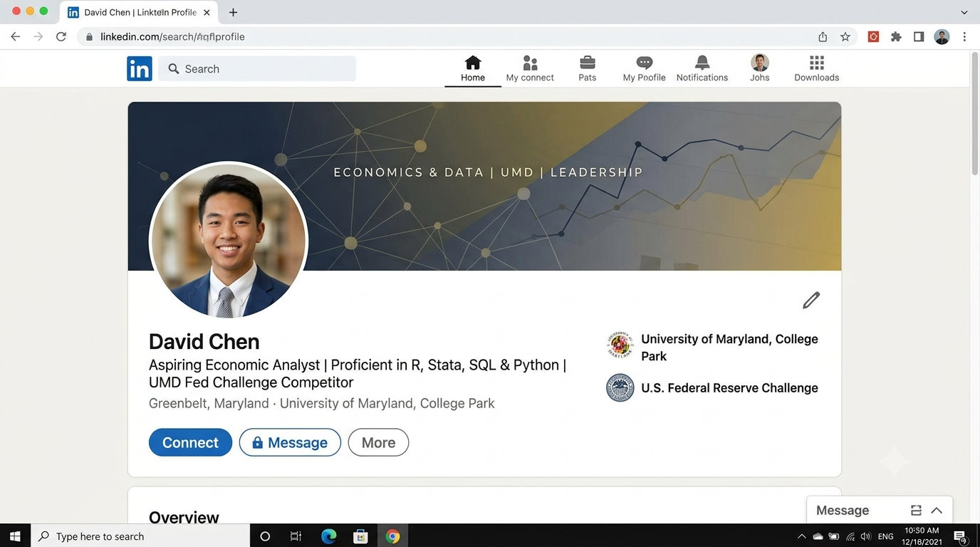Image resolution: width=980 pixels, height=547 pixels.
Task: Click the taskbar search box
Action: point(140,536)
